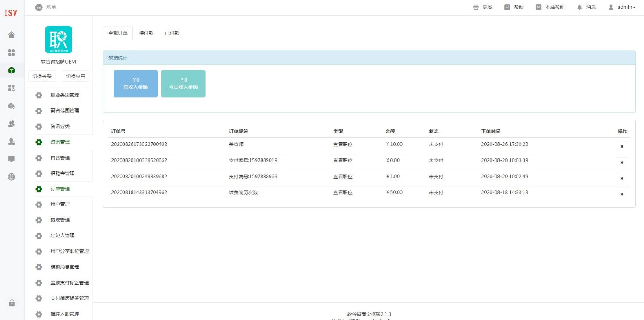Select the 订单管理 menu item
Viewport: 644px width, 320px height.
coord(60,189)
